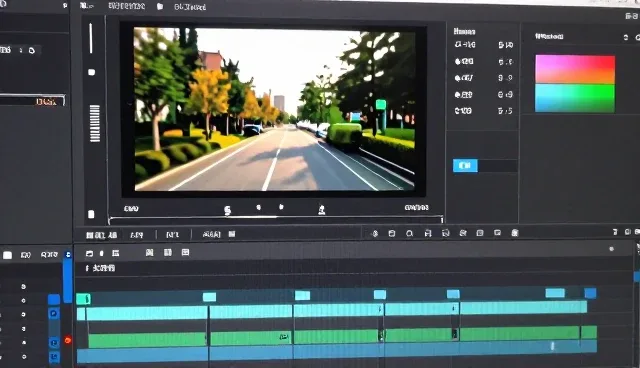Click the sixth timeline tool icon in the timeline header
Viewport: 640px width, 368px height.
(x=185, y=252)
